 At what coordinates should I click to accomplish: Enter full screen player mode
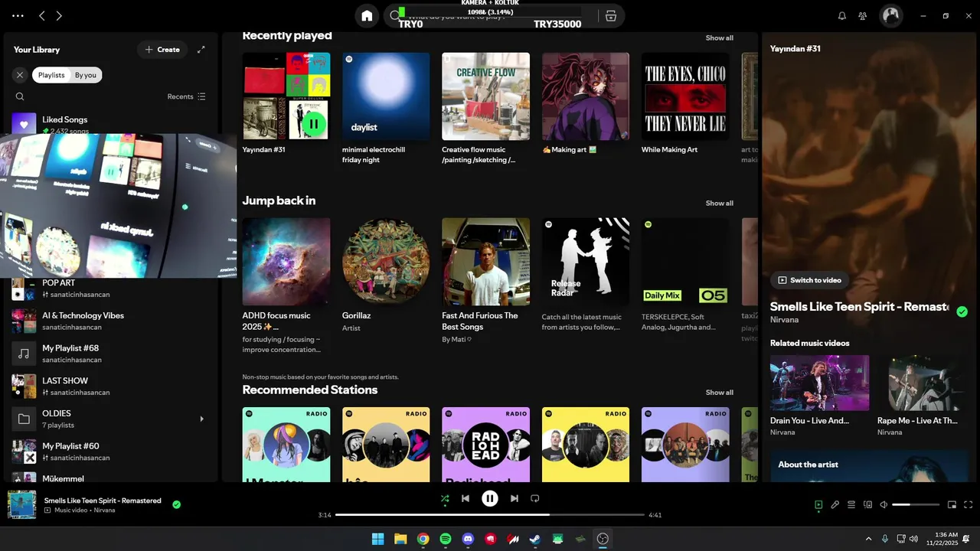coord(969,504)
